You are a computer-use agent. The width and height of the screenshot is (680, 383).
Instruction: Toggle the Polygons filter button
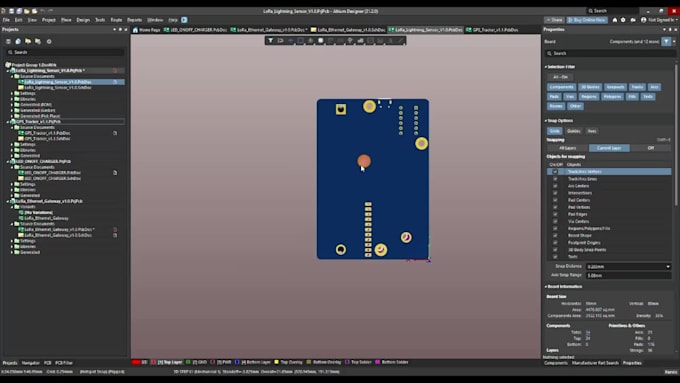click(612, 97)
